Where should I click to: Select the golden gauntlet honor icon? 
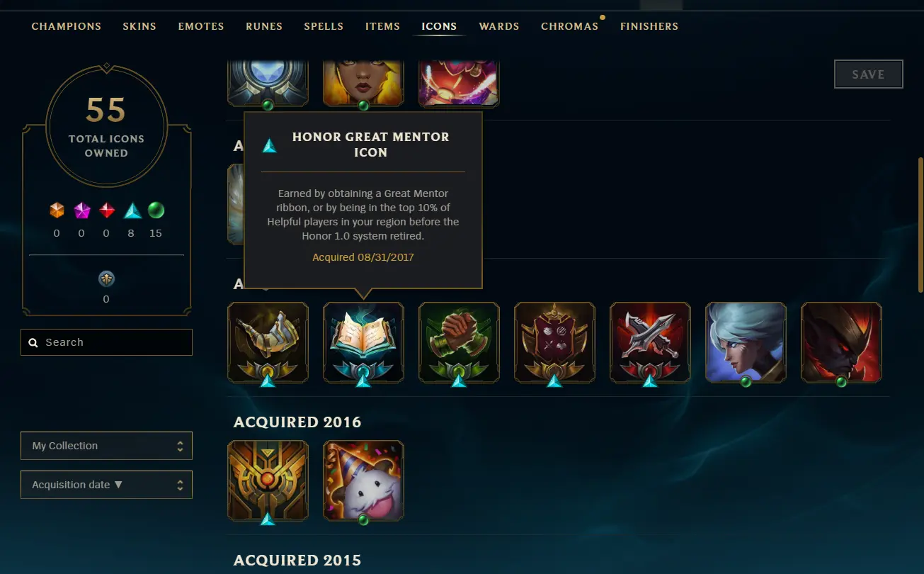click(268, 343)
